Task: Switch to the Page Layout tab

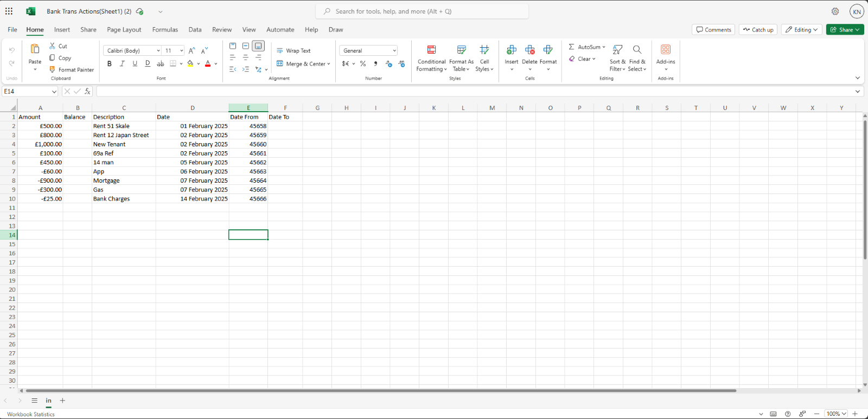Action: click(x=124, y=30)
